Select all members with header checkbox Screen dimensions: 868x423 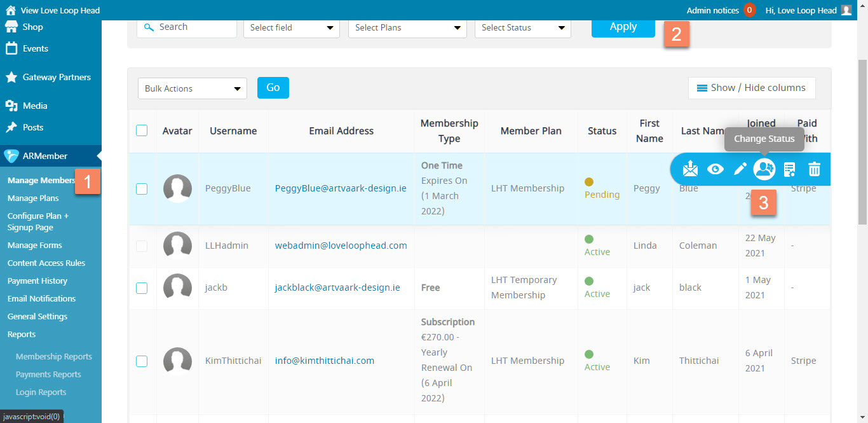click(x=142, y=130)
